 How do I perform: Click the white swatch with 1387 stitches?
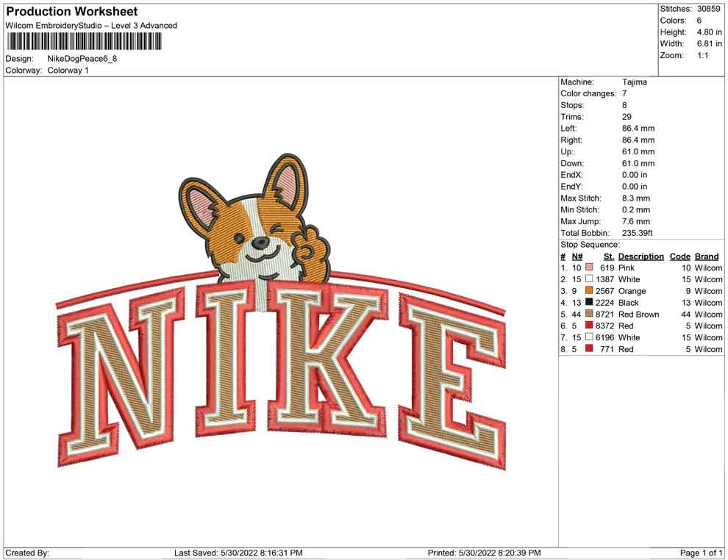[589, 279]
